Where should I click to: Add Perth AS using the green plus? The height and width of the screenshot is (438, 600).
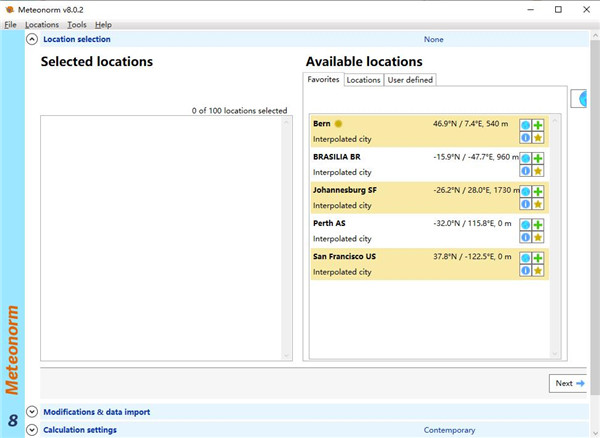pos(538,225)
